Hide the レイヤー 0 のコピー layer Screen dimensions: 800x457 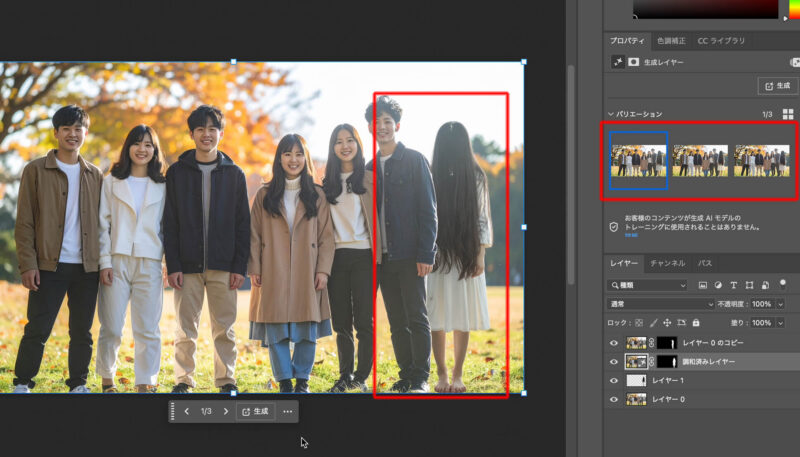click(614, 343)
